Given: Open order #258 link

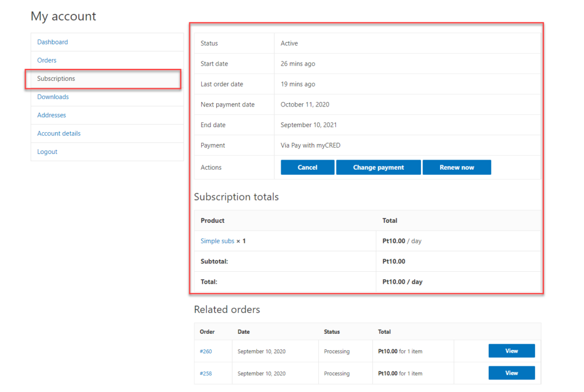Looking at the screenshot, I should pyautogui.click(x=205, y=373).
